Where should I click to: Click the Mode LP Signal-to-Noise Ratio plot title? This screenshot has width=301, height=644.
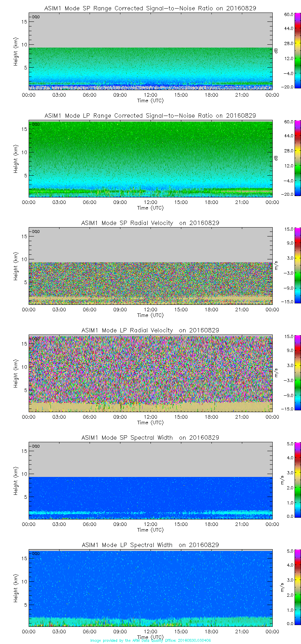coord(150,116)
